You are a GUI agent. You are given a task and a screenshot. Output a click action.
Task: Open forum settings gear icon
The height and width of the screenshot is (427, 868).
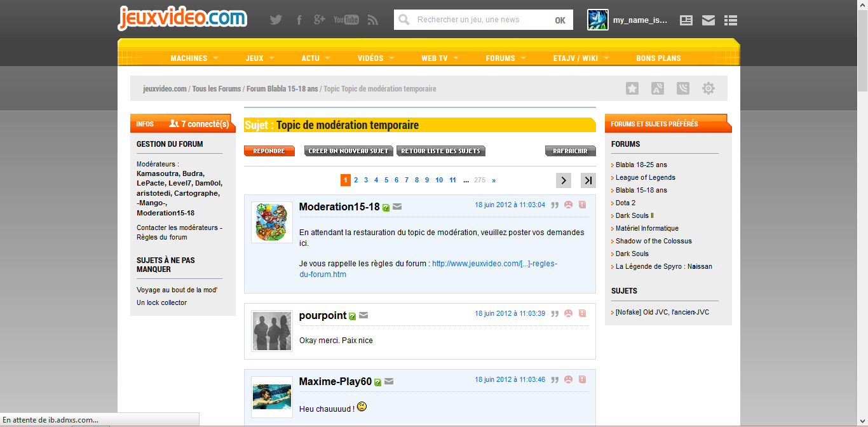709,88
